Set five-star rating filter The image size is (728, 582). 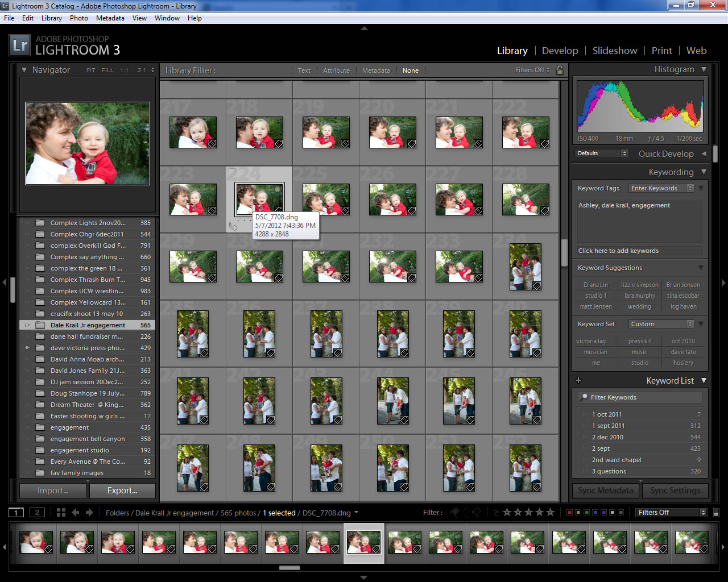550,513
